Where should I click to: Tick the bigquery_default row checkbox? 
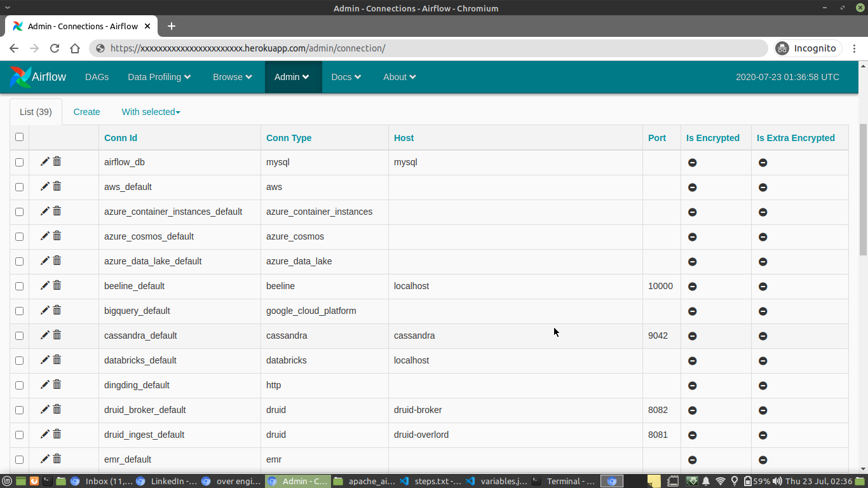point(19,311)
